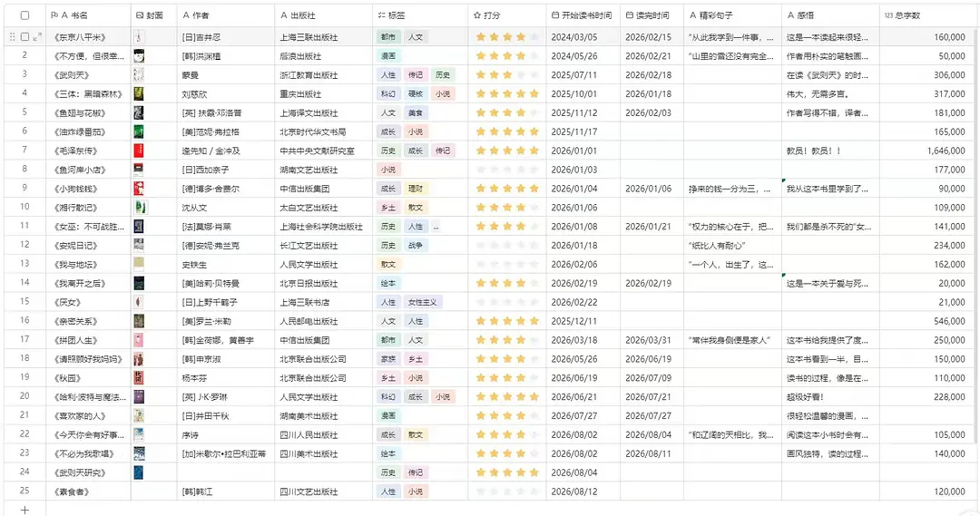Open the cover thumbnail of 《拼团人生》
The image size is (980, 516).
point(139,340)
